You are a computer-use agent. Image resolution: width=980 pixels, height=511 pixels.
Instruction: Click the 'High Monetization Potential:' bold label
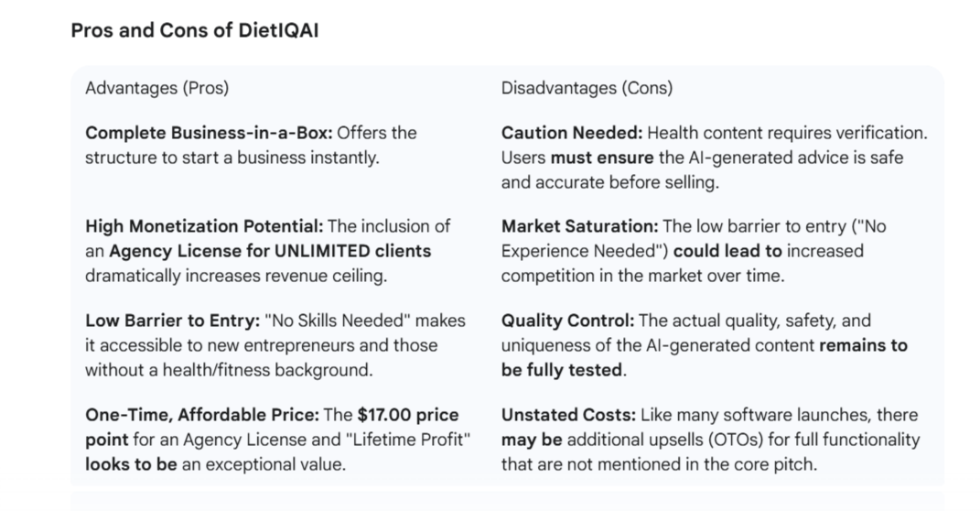[x=204, y=226]
